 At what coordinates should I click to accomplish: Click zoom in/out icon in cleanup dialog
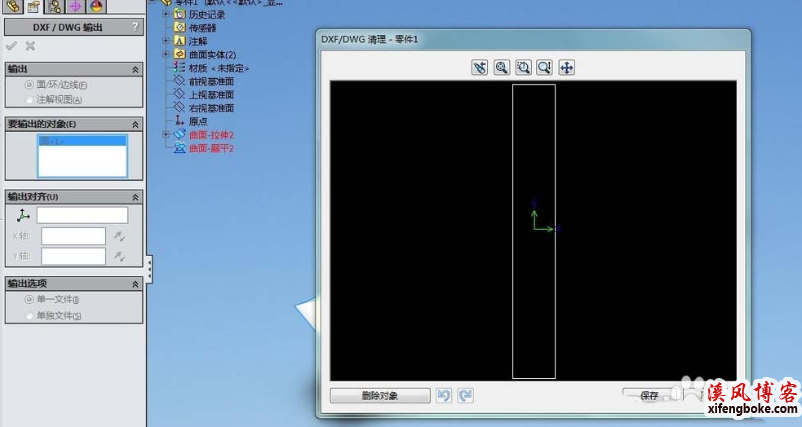(x=545, y=68)
